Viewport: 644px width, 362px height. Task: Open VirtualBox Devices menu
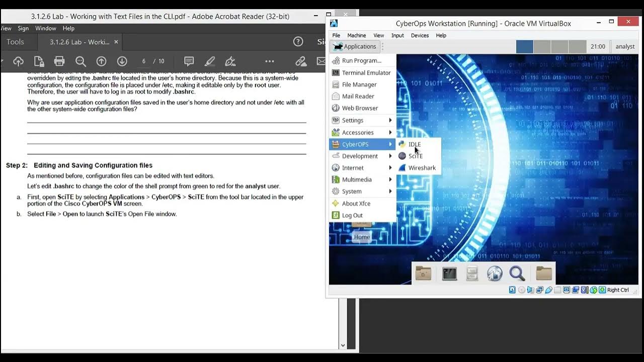[420, 36]
